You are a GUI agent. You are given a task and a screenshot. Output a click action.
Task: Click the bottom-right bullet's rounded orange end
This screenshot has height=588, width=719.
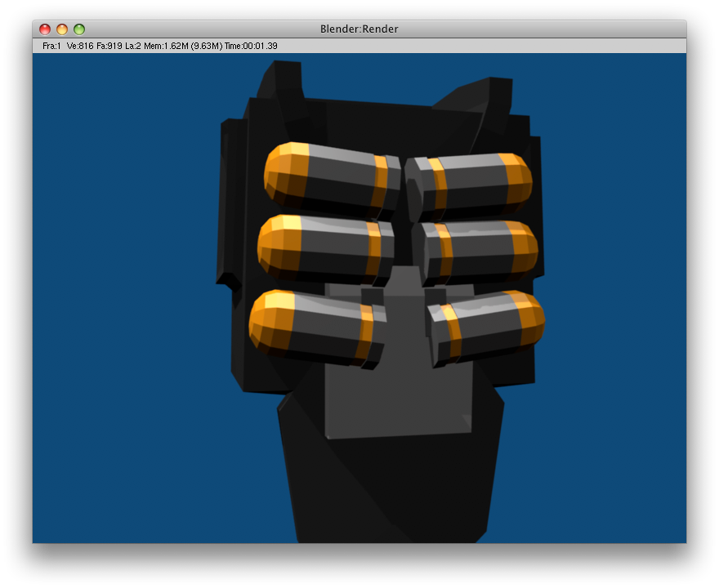tap(529, 317)
